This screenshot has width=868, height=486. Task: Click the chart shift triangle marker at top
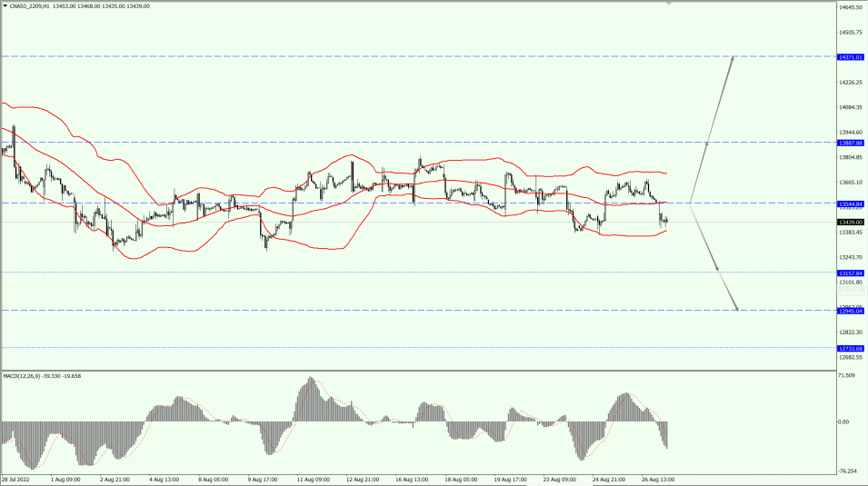click(670, 4)
